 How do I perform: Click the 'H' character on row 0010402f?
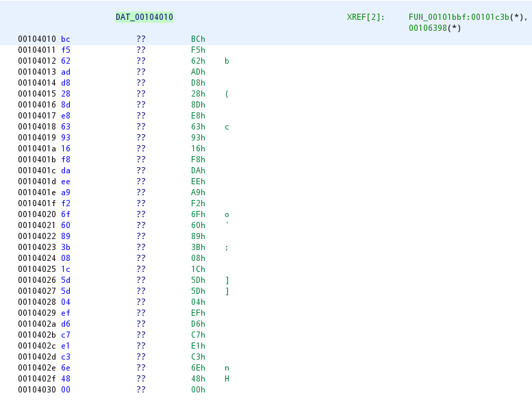227,379
